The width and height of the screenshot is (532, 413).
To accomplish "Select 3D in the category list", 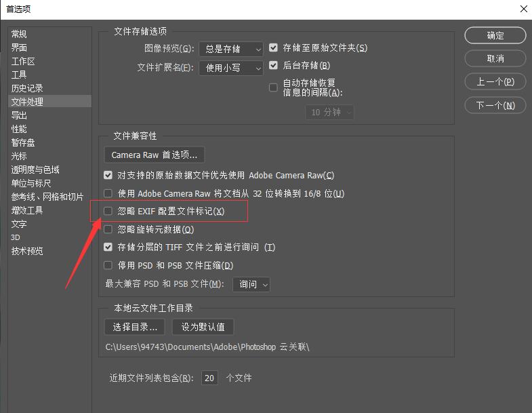I will click(16, 237).
